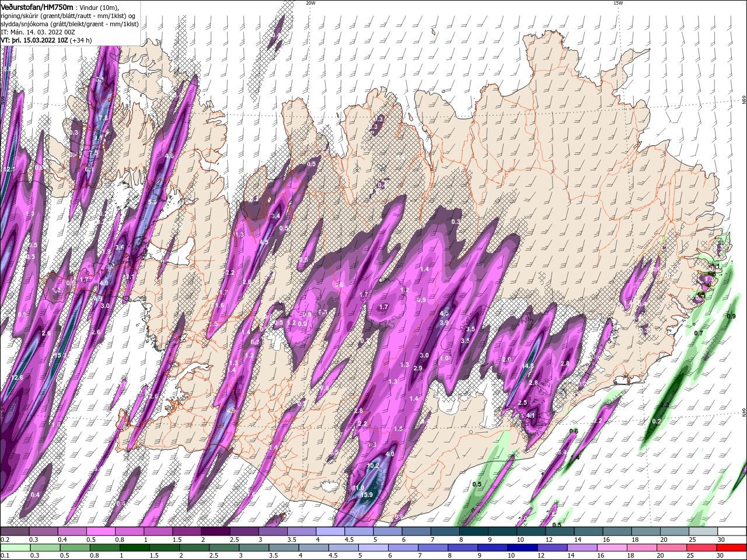Click the IT: Mán. 14. 03. 2022 00Z line

click(39, 32)
